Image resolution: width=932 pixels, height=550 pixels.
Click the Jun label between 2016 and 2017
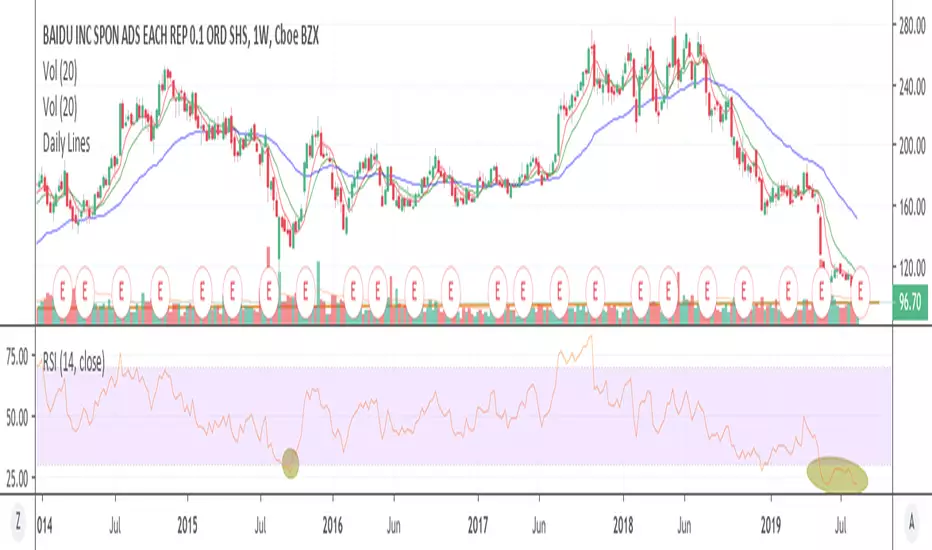click(393, 526)
